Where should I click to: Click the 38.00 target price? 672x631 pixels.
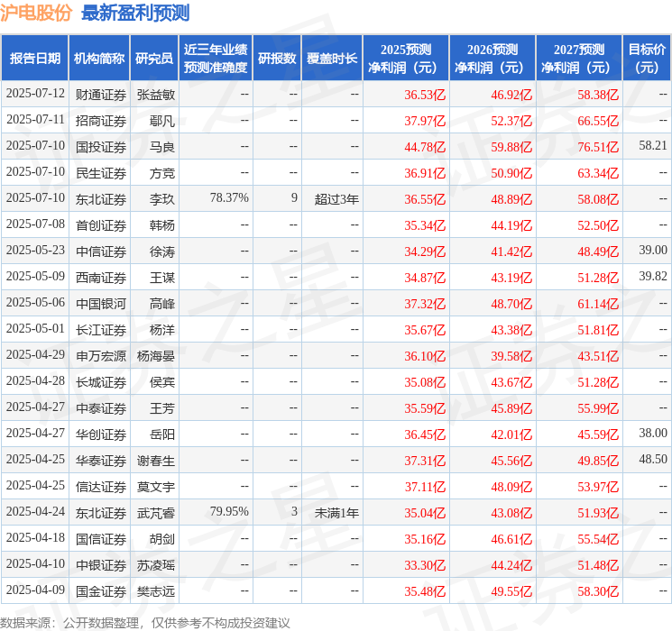(x=653, y=433)
